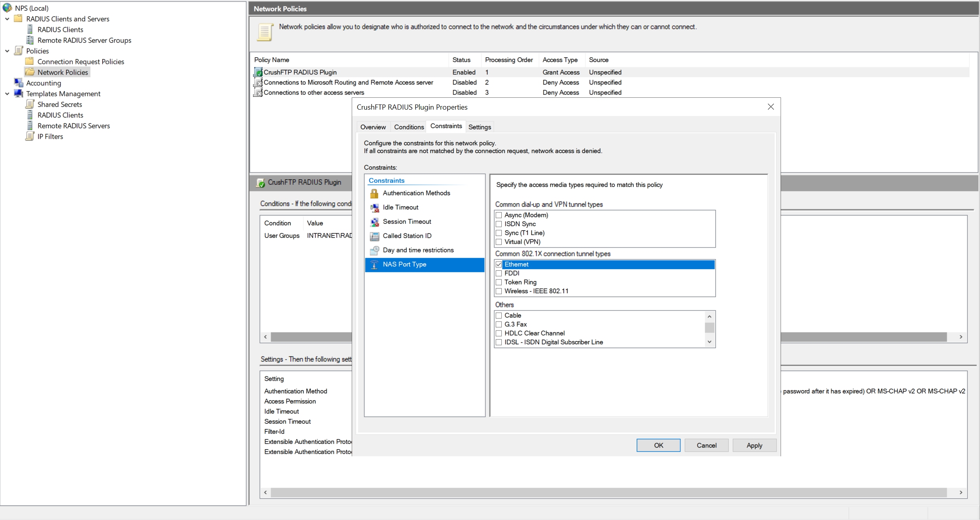The image size is (980, 520).
Task: Click the NAS Port Type antenna icon
Action: click(x=374, y=264)
